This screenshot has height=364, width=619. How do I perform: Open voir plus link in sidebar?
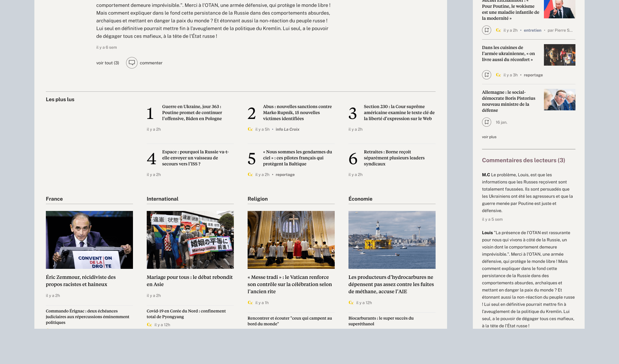coord(489,137)
